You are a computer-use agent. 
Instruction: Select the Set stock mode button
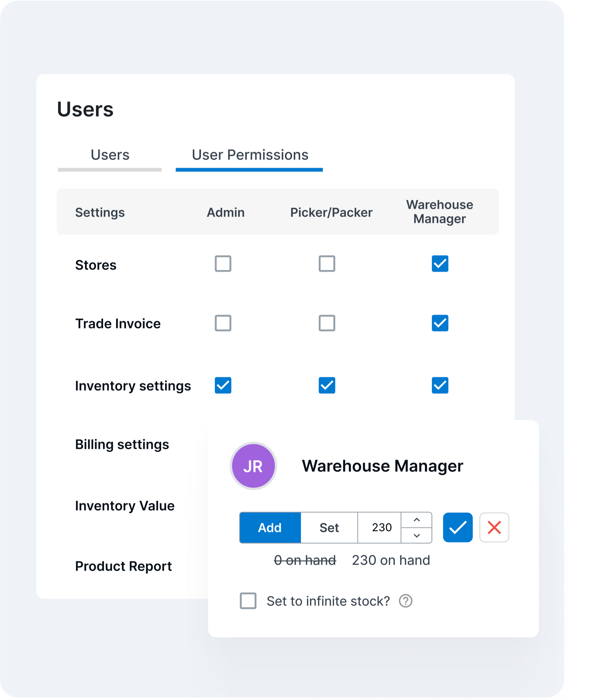(x=329, y=528)
